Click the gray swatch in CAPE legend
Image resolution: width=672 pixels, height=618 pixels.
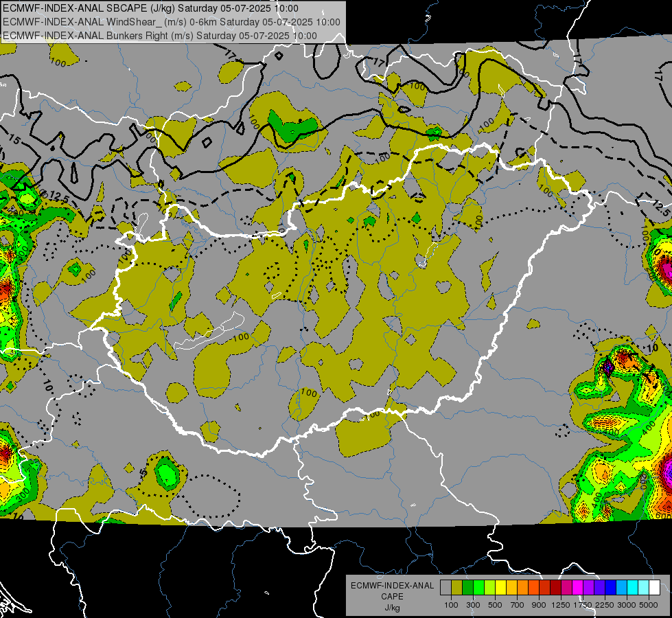pyautogui.click(x=445, y=588)
